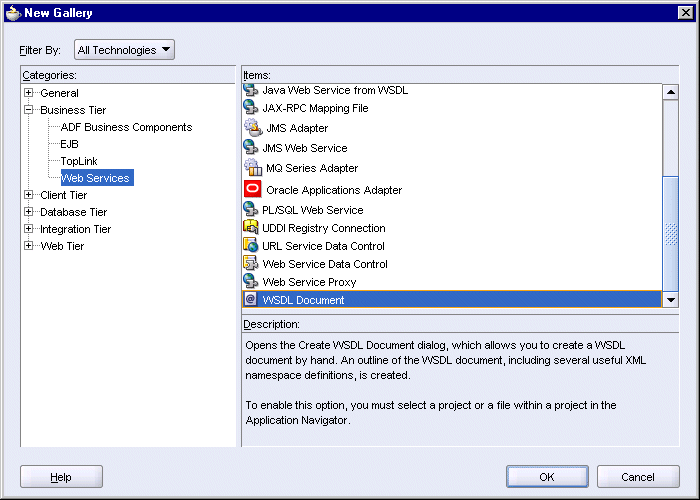700x500 pixels.
Task: Click the Cancel button
Action: coord(638,477)
